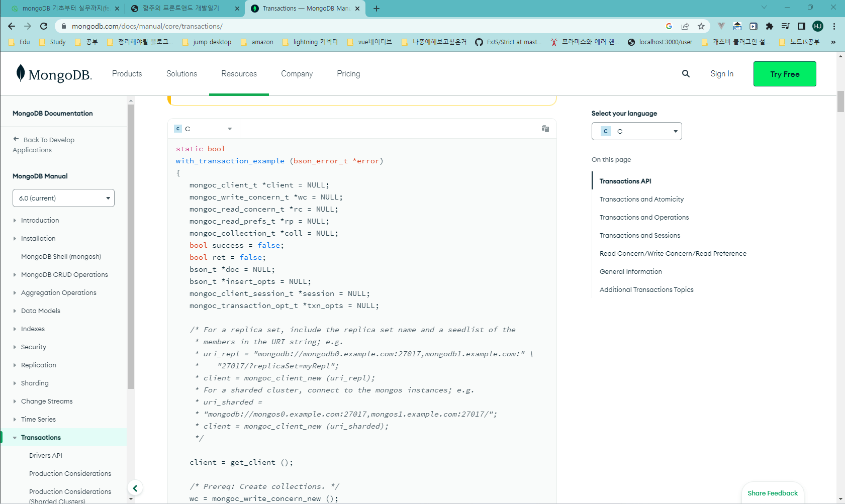Screen dimensions: 845x504
Task: Go Back To Develop Applications
Action: tap(44, 145)
